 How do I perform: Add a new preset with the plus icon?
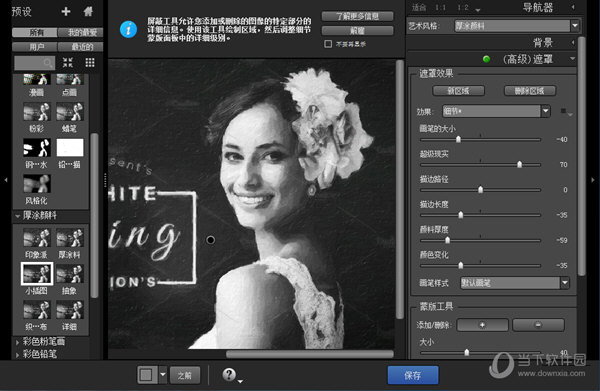[x=66, y=11]
